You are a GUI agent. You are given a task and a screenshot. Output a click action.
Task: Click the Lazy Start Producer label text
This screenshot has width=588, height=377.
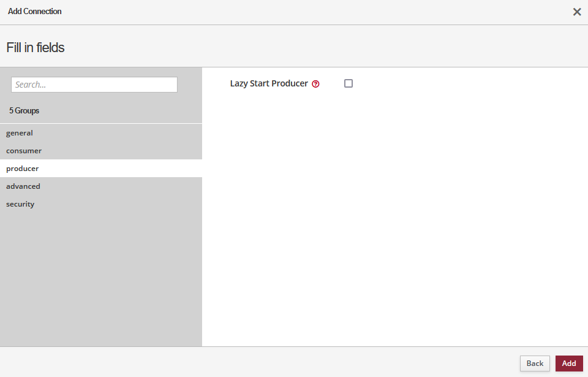(x=269, y=83)
